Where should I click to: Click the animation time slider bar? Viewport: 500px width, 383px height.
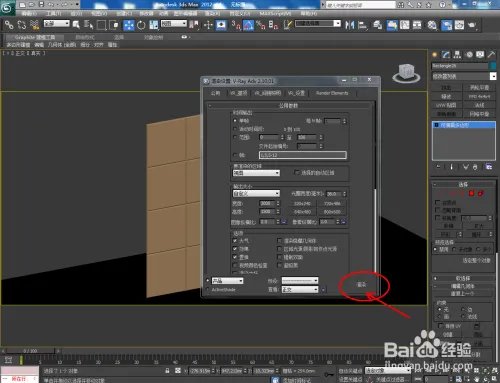point(31,351)
